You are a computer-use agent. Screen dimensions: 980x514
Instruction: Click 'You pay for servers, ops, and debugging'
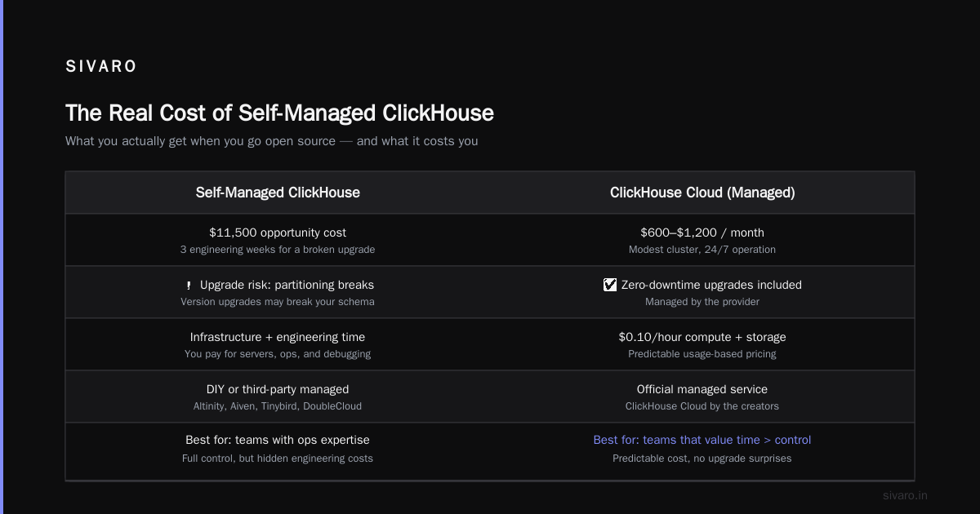[x=278, y=354]
